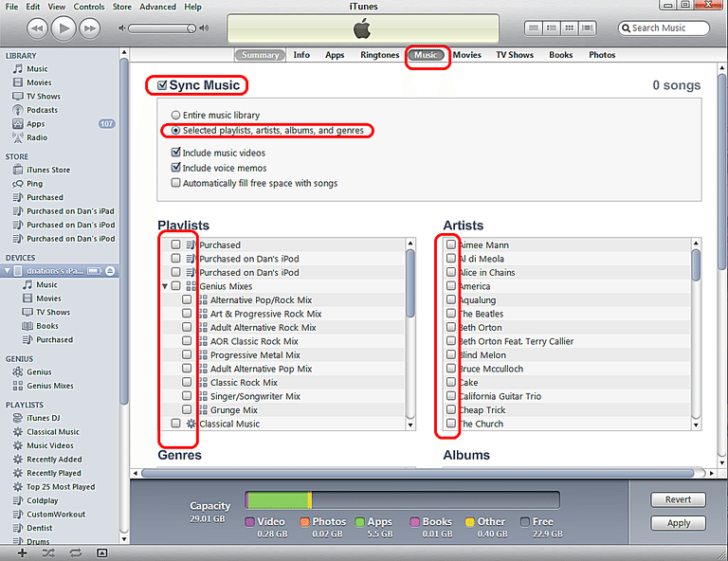Open iTunes DJ playlist

pyautogui.click(x=44, y=418)
